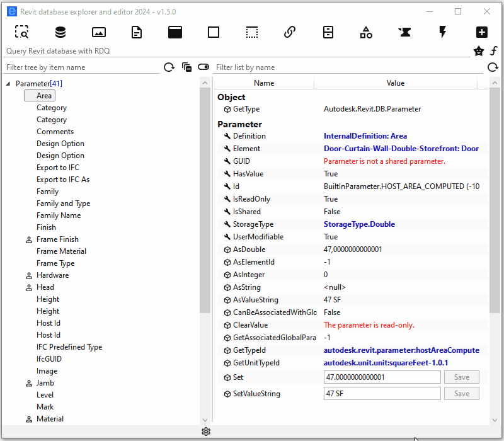Click the ClearValue read-only message
Screen dimensions: 504x441
pyautogui.click(x=369, y=325)
